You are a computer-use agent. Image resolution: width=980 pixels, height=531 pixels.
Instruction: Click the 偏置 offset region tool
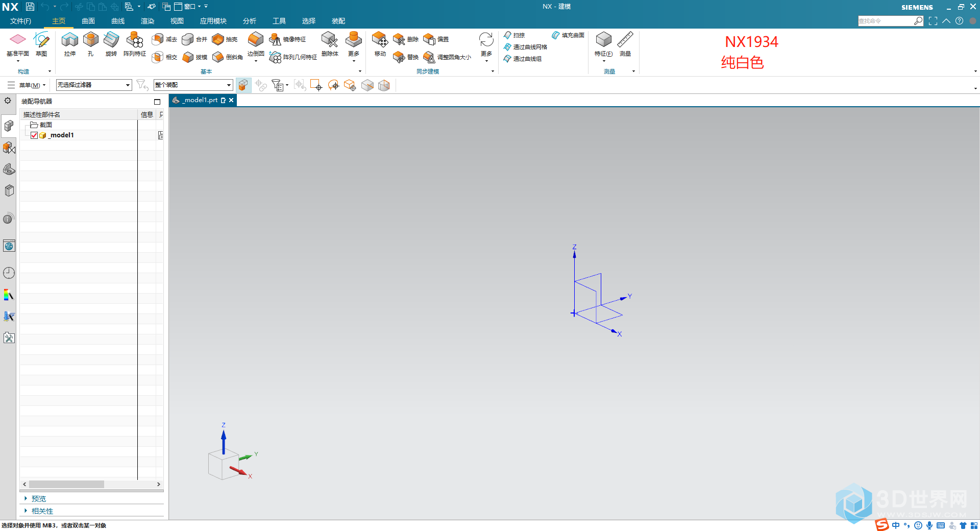(x=436, y=39)
